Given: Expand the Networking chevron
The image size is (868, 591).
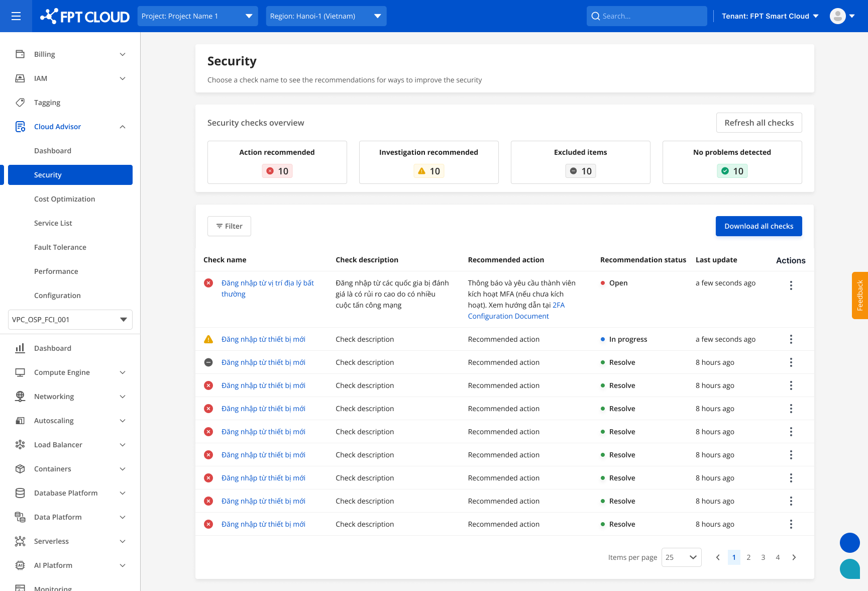Looking at the screenshot, I should [123, 397].
